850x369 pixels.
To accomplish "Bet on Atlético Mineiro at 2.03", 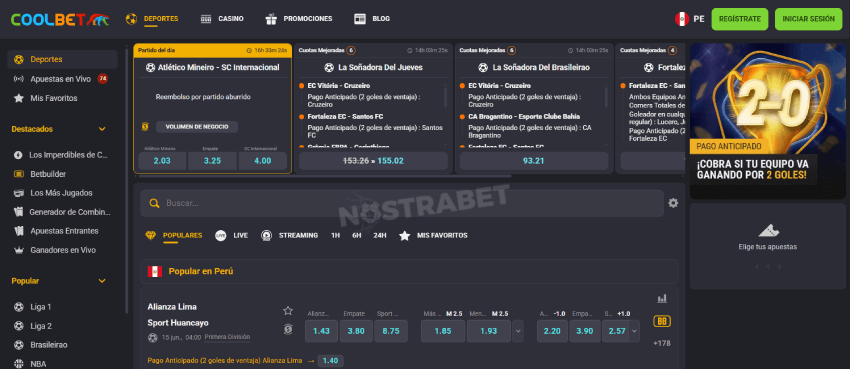I will [x=162, y=161].
